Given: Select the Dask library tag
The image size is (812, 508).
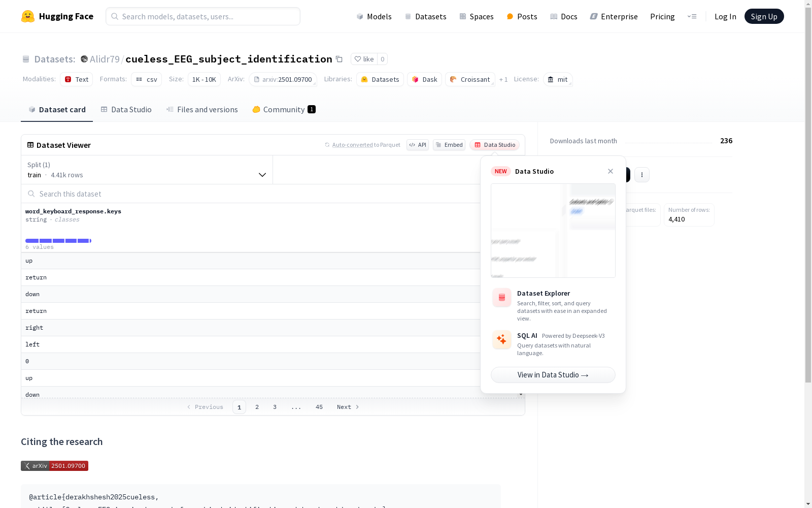Looking at the screenshot, I should point(424,79).
